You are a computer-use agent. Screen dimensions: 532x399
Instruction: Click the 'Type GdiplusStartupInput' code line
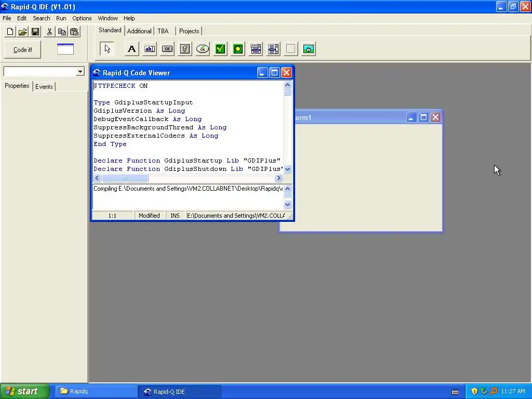click(143, 102)
